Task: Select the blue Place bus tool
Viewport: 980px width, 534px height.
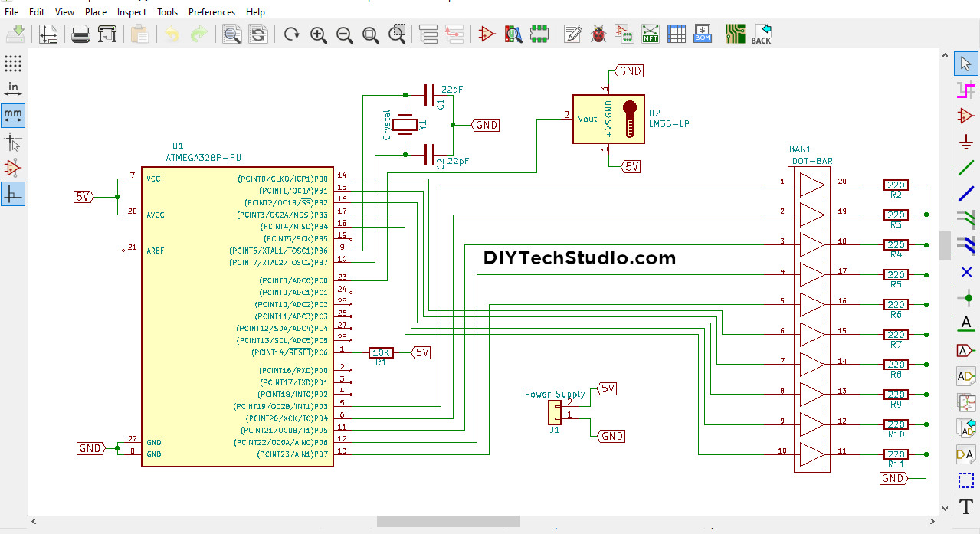Action: [x=966, y=195]
